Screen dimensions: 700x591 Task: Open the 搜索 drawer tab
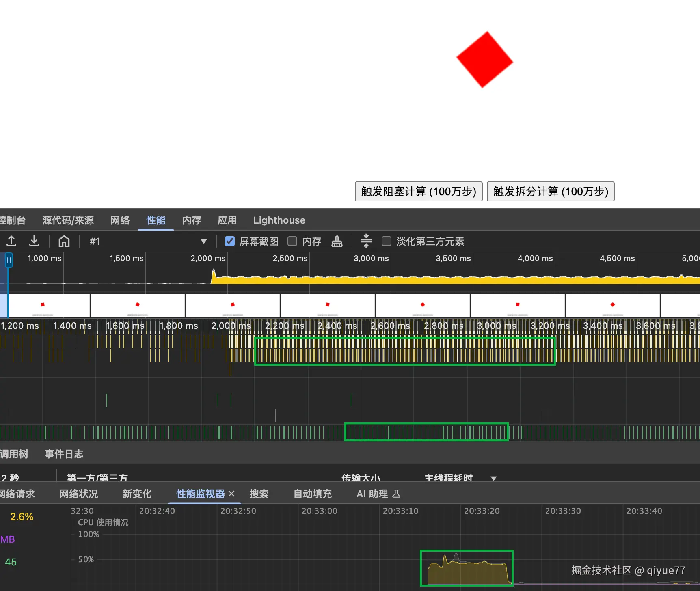coord(259,494)
